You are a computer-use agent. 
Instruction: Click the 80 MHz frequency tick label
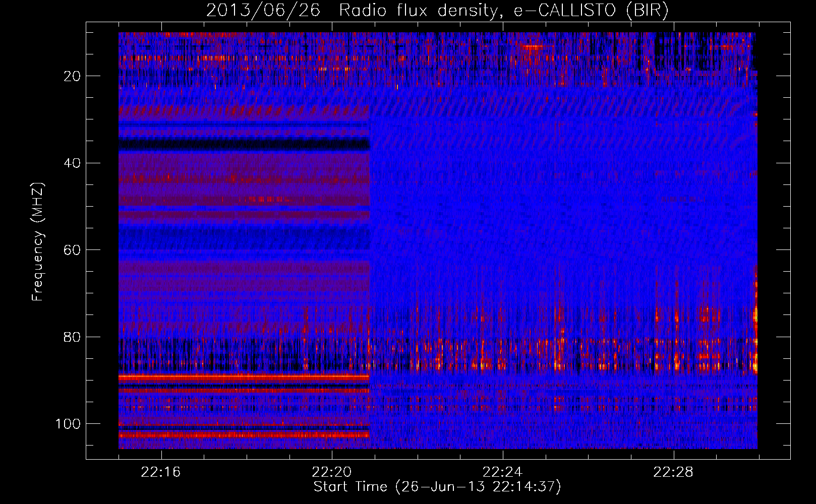tap(73, 337)
